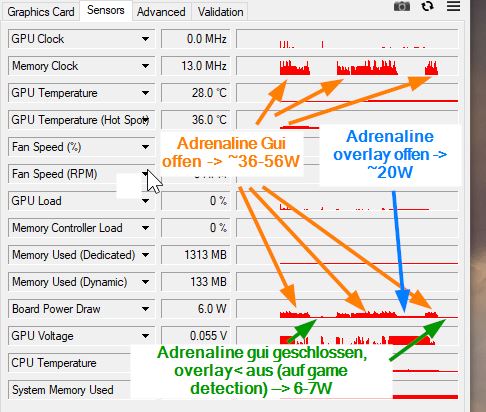This screenshot has height=412, width=486.
Task: Click the Board Power Draw value 6.0 W
Action: pos(196,309)
